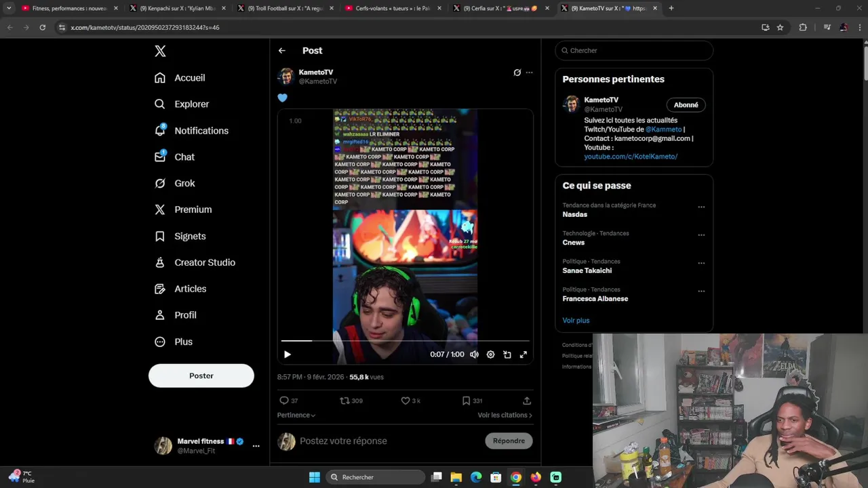Image resolution: width=868 pixels, height=488 pixels.
Task: Open File Explorer from taskbar
Action: tap(456, 477)
